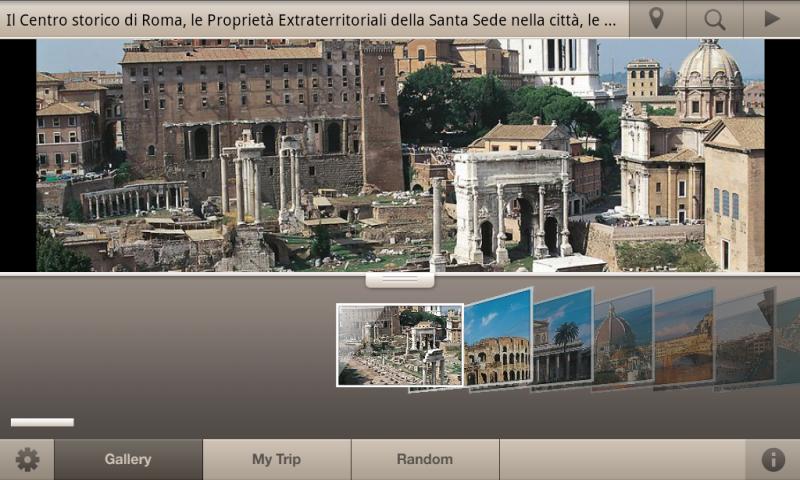Choose the palm tree building thumbnail
This screenshot has height=480, width=800.
coord(563,340)
